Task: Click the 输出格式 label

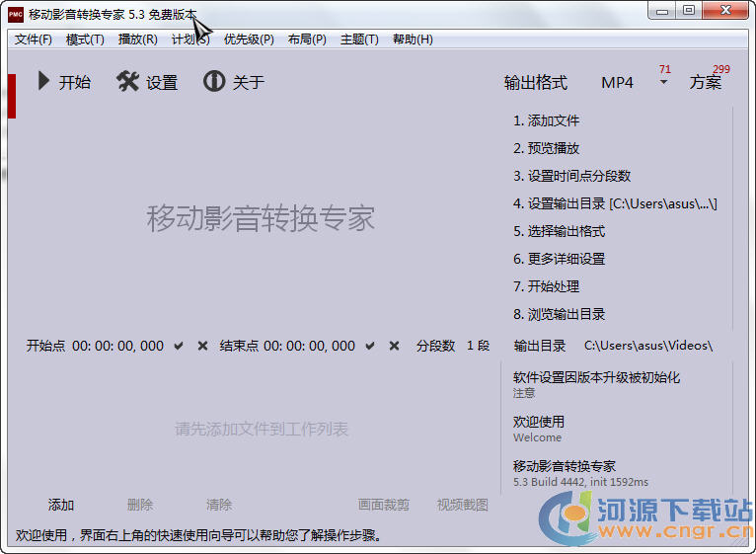Action: click(x=536, y=83)
